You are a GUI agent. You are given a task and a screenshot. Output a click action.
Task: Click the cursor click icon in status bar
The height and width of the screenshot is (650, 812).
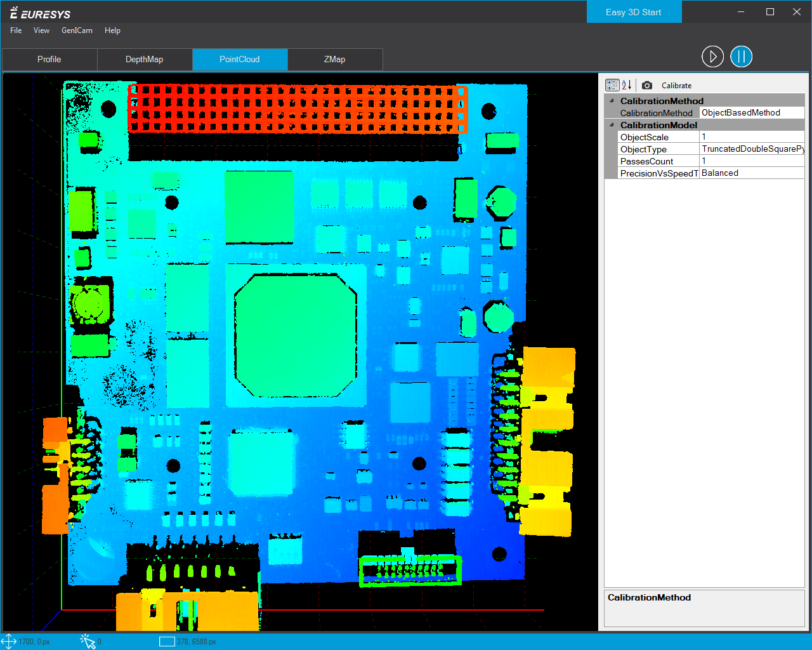pos(88,641)
